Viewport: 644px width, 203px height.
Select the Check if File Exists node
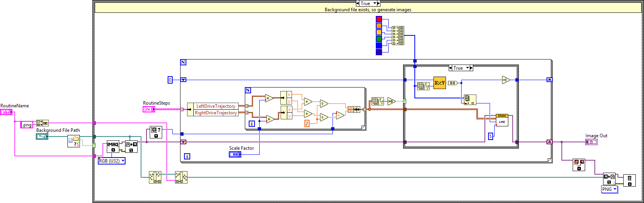click(x=73, y=141)
